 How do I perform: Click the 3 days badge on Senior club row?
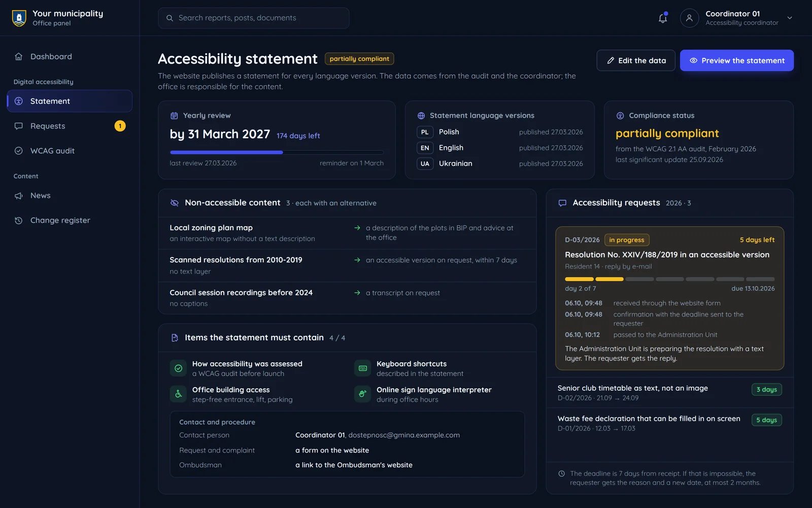[x=767, y=390]
